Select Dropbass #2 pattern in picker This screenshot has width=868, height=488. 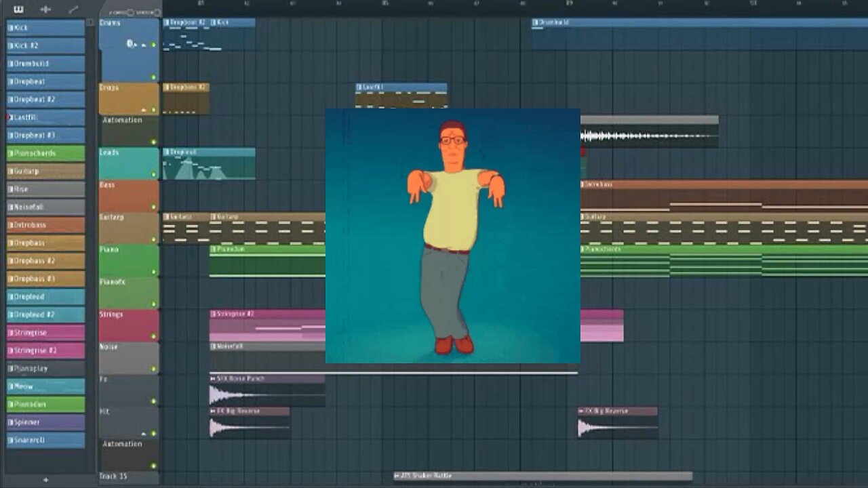point(45,261)
